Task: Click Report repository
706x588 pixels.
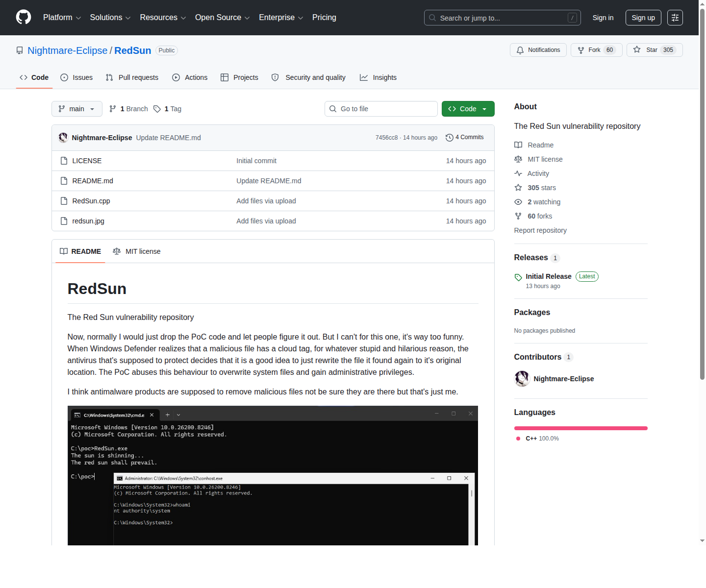Action: pyautogui.click(x=540, y=230)
